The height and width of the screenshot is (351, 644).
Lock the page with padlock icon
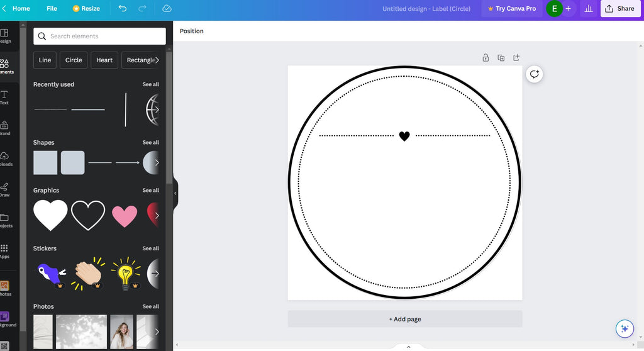click(486, 57)
